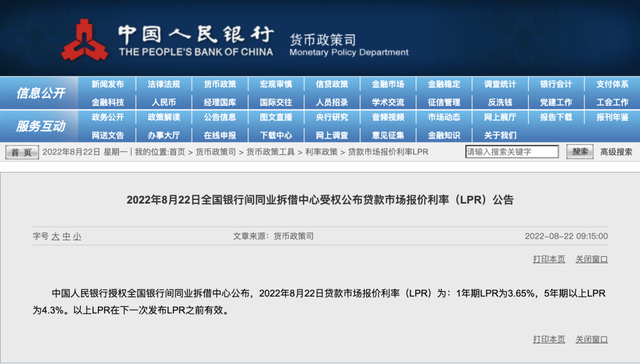Screen dimensions: 640x364
Task: Open the 货币政策 menu item
Action: pyautogui.click(x=220, y=84)
